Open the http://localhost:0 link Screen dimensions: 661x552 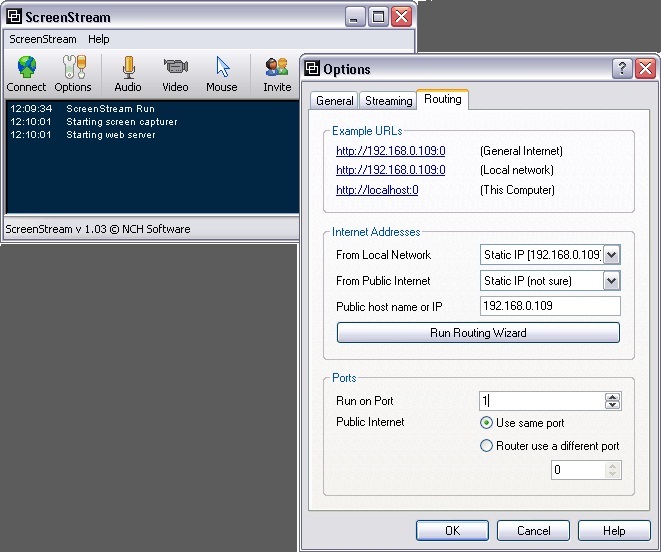tap(377, 190)
